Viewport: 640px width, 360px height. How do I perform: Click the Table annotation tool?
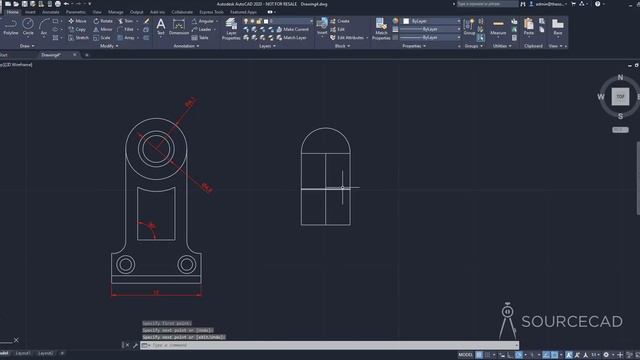[x=200, y=38]
